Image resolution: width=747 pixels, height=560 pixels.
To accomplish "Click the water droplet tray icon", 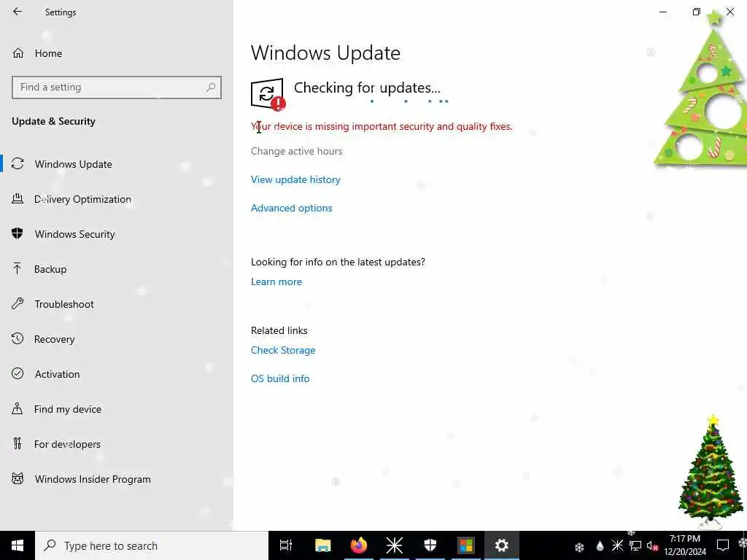I will pos(600,546).
